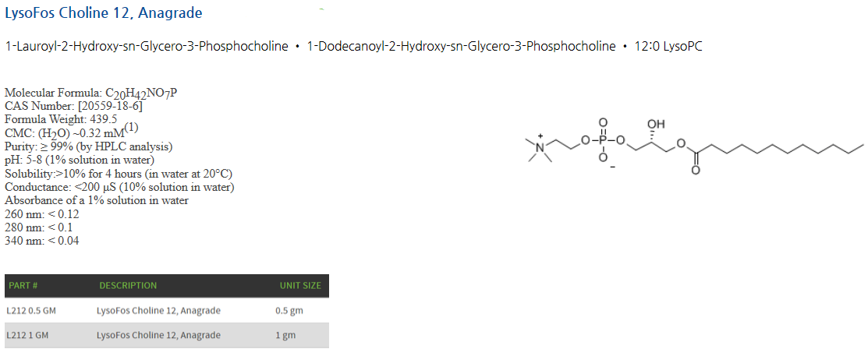868x356 pixels.
Task: Click the 12:0 LysoPC synonym
Action: coord(668,47)
